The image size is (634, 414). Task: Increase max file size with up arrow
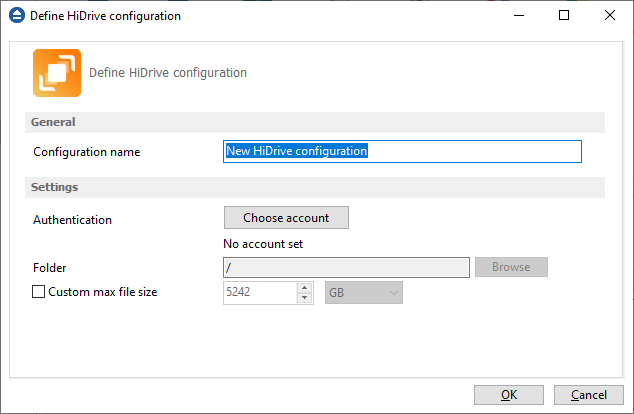304,287
